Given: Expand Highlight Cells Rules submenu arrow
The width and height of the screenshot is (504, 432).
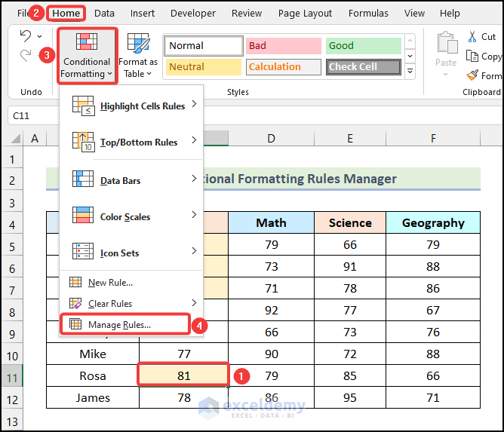Looking at the screenshot, I should (194, 104).
